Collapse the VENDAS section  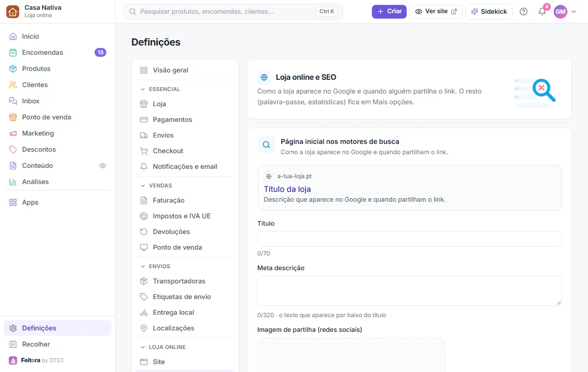pyautogui.click(x=185, y=186)
